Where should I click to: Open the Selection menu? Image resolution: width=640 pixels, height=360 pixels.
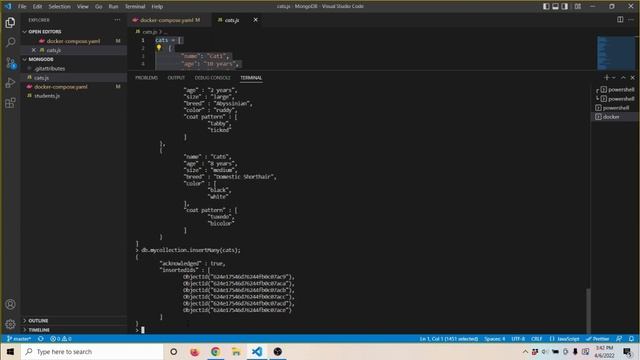coord(60,7)
